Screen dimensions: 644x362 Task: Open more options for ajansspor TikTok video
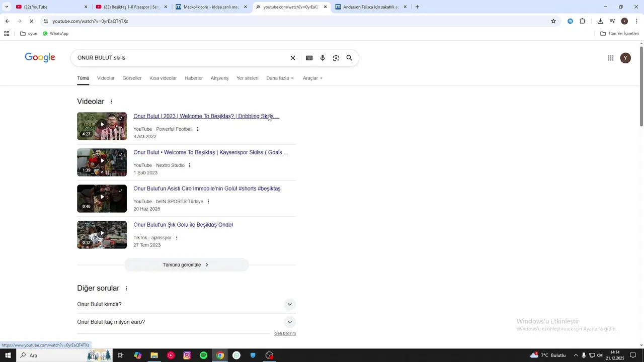point(177,238)
